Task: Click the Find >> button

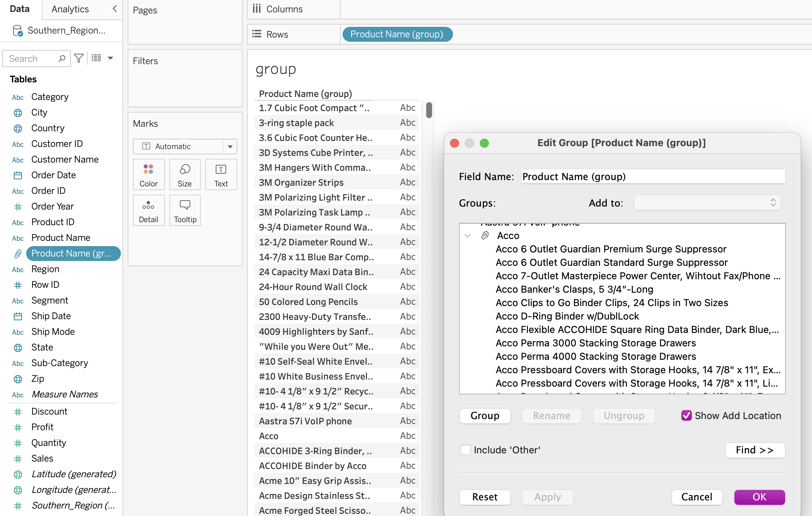Action: pos(755,450)
